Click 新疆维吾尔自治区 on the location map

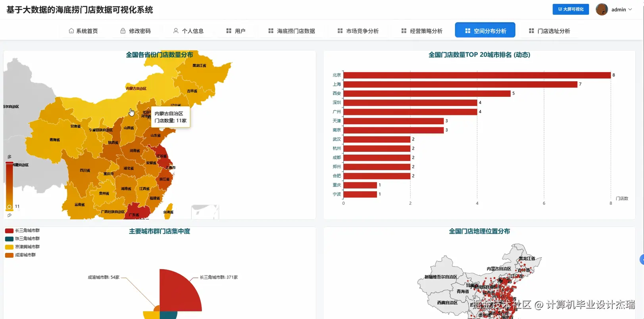coord(440,277)
